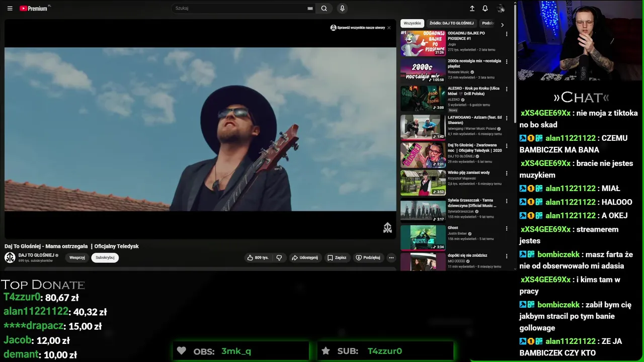
Task: Open options for 'ODGADNIJ BAJKĘ PO PIOSENCE #1'
Action: [507, 34]
